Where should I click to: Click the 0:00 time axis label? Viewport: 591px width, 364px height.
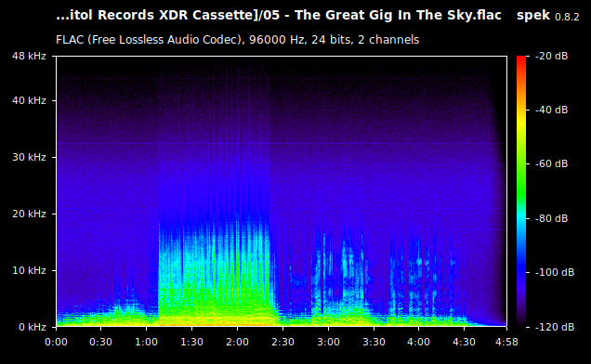point(56,342)
